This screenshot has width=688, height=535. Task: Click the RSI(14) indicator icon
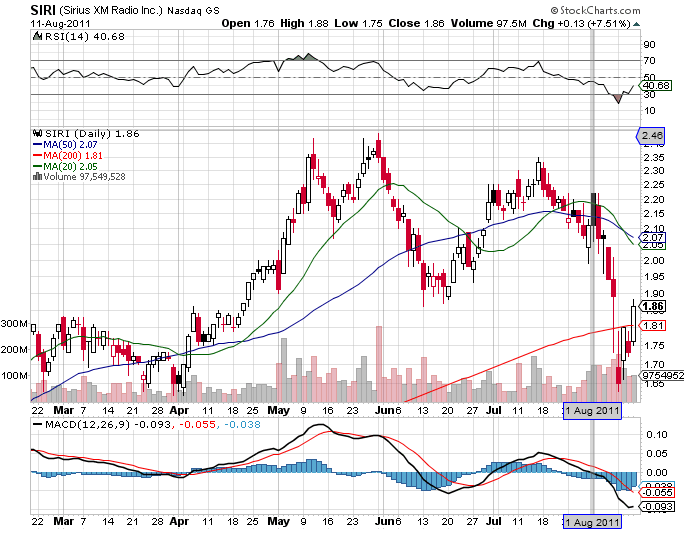point(38,36)
